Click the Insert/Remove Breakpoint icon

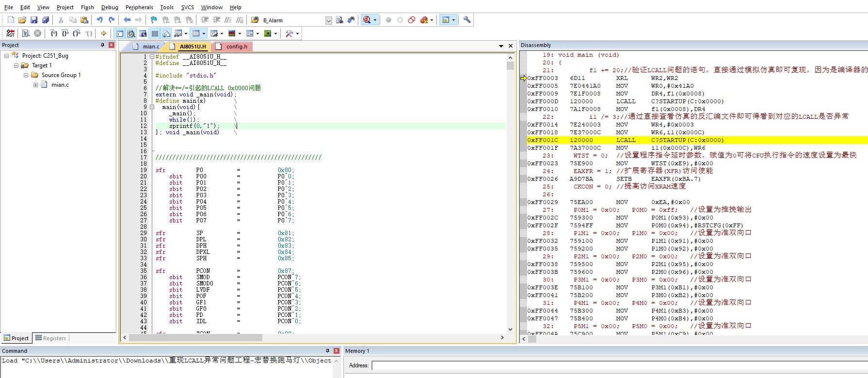pyautogui.click(x=388, y=20)
